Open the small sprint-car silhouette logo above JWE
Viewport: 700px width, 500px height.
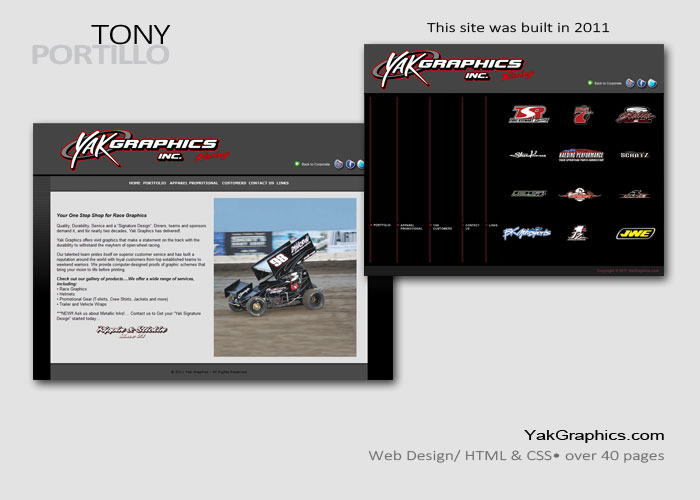tap(634, 194)
